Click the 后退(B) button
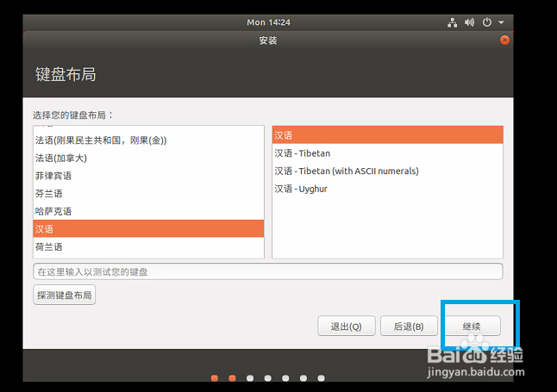The width and height of the screenshot is (557, 392). point(409,326)
